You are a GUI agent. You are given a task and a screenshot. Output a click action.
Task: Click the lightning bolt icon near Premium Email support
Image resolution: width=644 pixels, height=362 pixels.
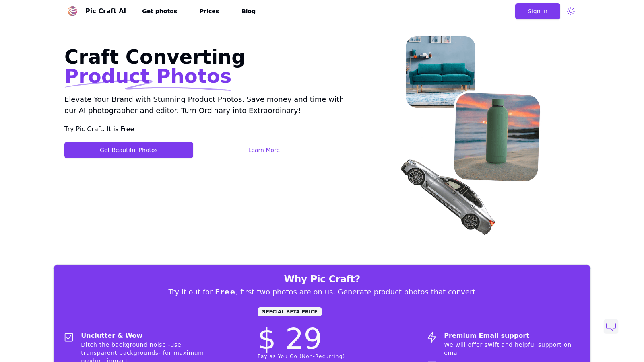[x=432, y=337]
